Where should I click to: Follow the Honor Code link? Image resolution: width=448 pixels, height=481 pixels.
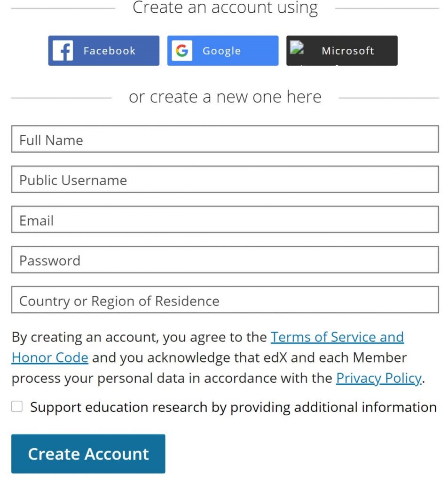[50, 357]
